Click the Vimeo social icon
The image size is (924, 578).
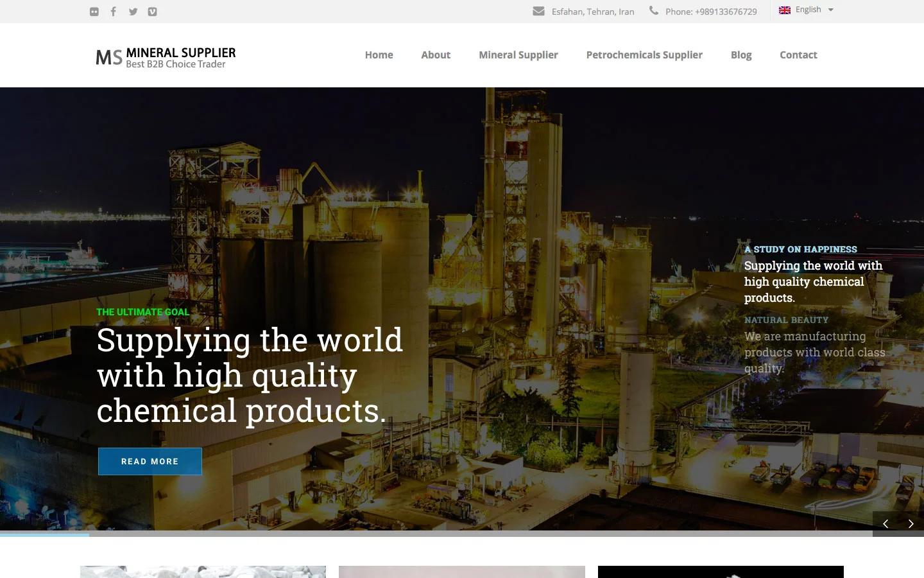click(x=152, y=12)
